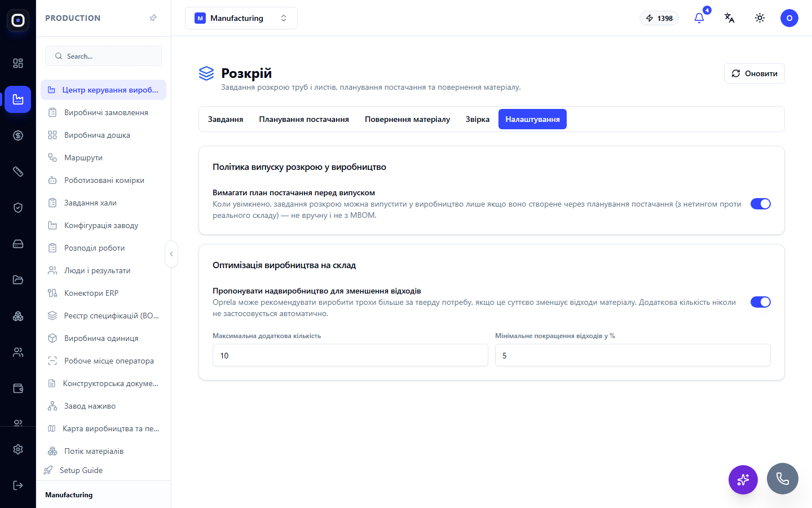The height and width of the screenshot is (508, 812).
Task: Click the app logo at top left
Action: click(18, 20)
